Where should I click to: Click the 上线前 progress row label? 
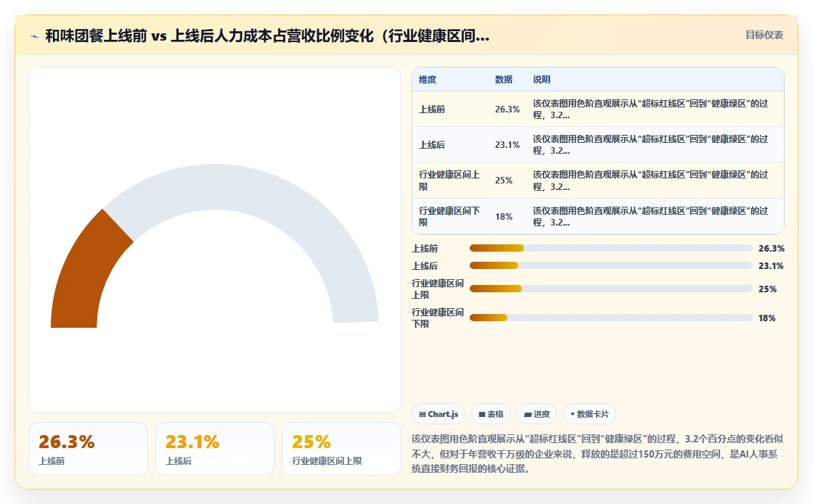tap(425, 249)
